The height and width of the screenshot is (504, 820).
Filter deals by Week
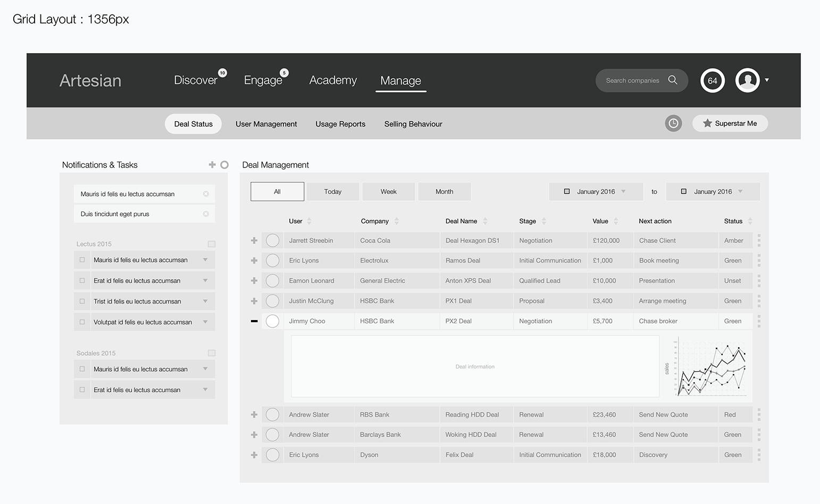coord(388,191)
